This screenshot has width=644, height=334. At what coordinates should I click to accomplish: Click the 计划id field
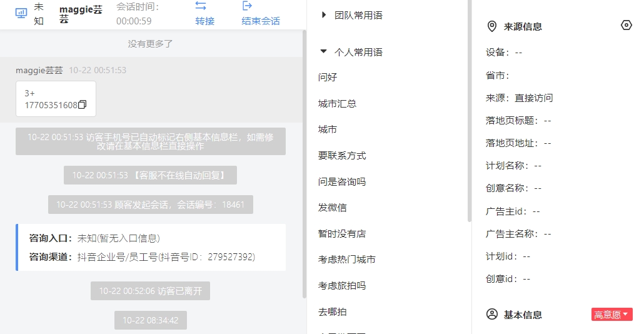508,256
